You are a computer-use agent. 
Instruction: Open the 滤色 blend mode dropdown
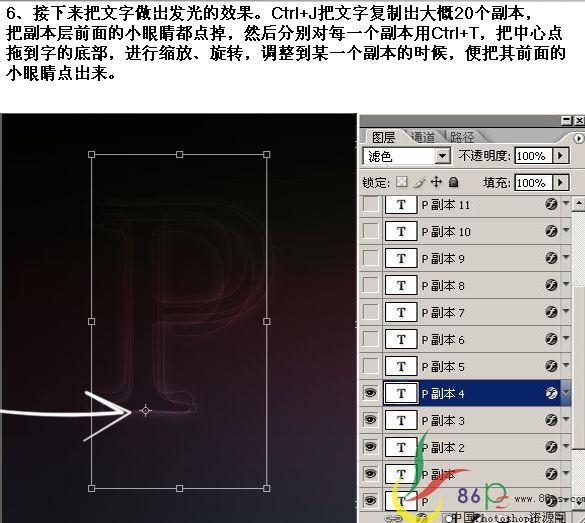442,156
